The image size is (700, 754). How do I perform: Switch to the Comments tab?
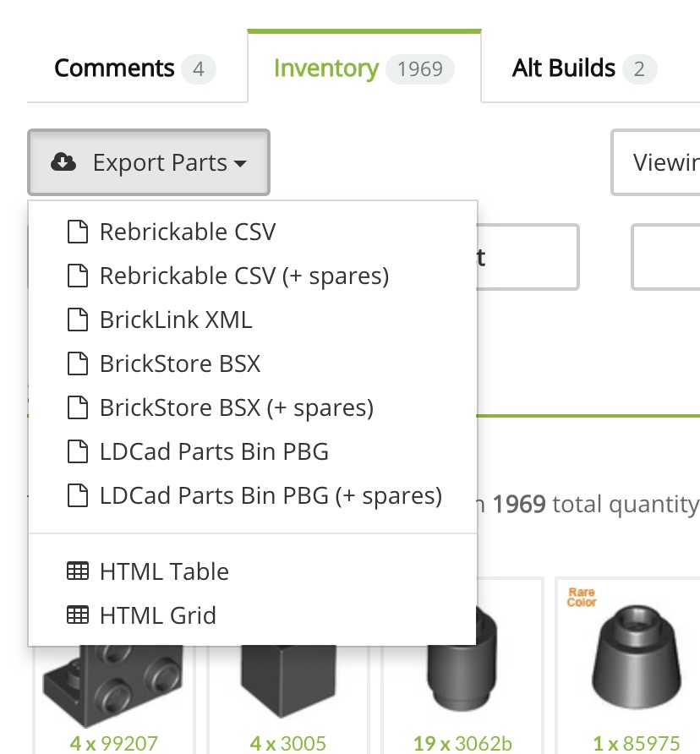[x=114, y=68]
